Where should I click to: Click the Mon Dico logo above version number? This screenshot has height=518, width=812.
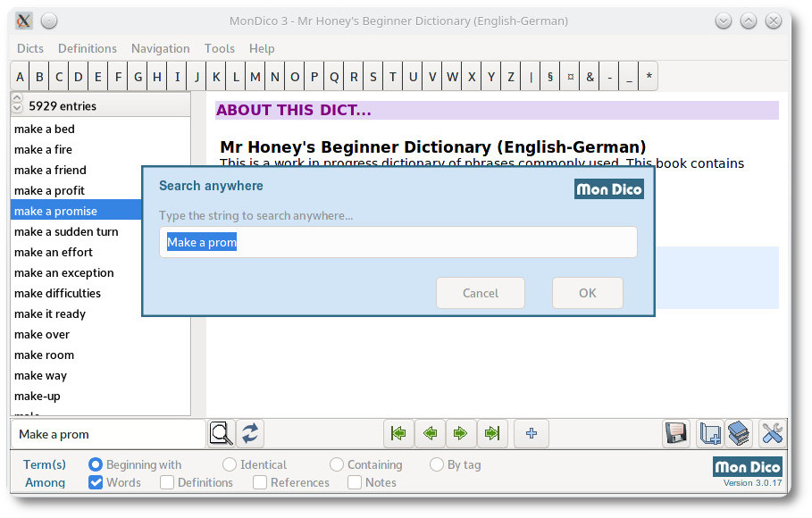click(748, 467)
